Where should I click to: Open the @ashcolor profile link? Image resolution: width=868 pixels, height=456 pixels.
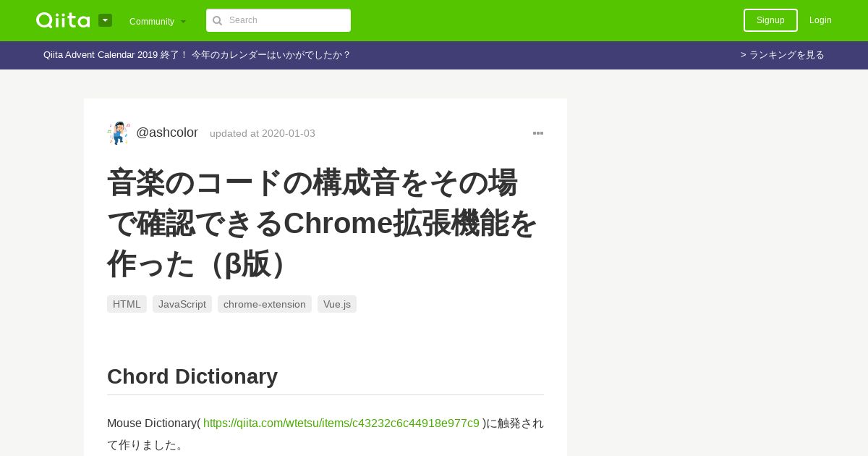167,132
